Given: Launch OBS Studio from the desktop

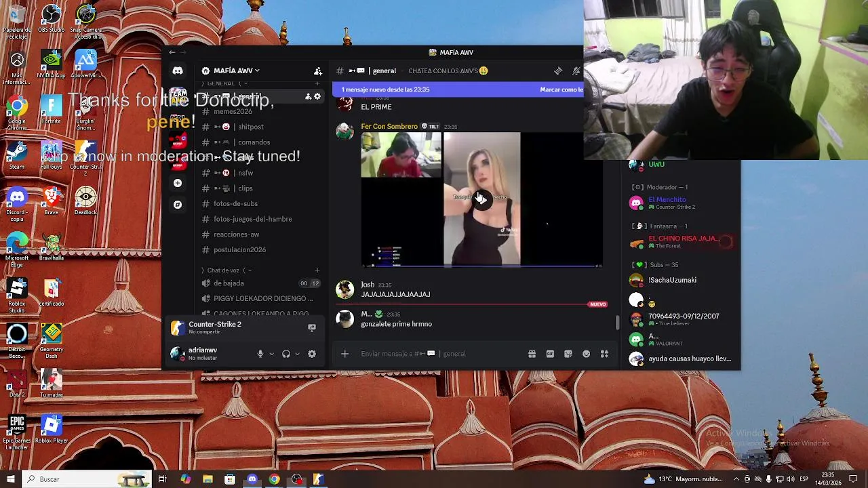Looking at the screenshot, I should tap(52, 19).
